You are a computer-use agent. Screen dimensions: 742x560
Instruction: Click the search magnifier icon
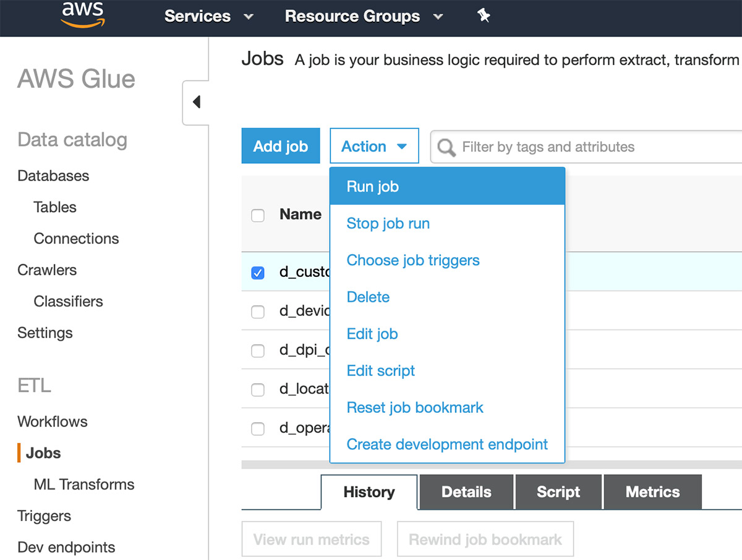point(446,147)
